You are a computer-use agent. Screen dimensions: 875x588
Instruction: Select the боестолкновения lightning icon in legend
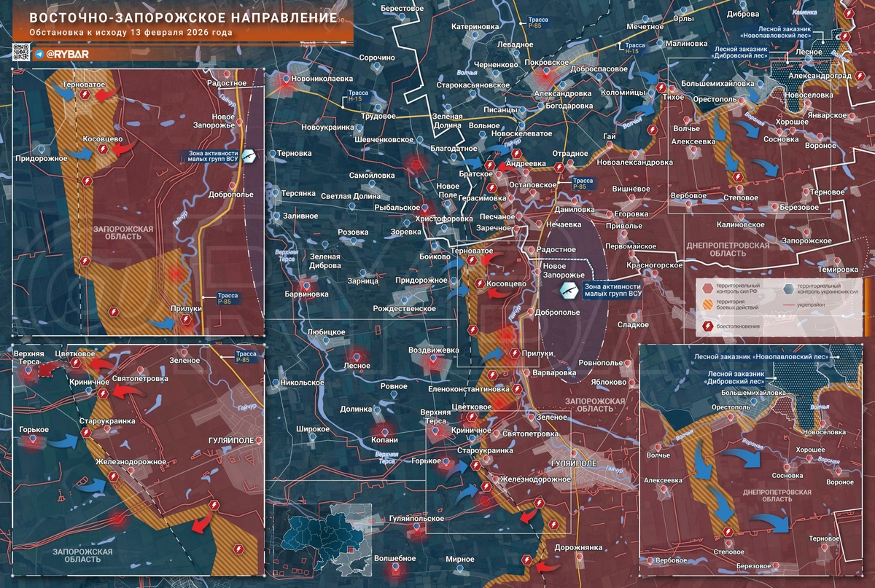(x=708, y=326)
